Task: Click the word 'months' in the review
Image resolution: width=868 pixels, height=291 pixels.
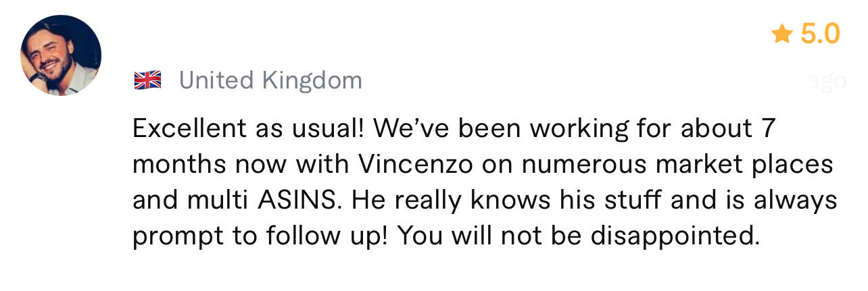Action: (177, 164)
